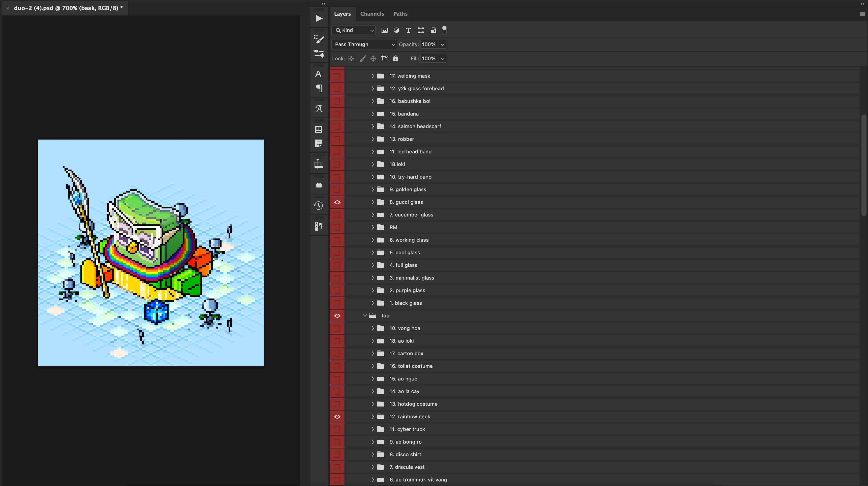Image resolution: width=868 pixels, height=486 pixels.
Task: Filter layers by type layers icon
Action: tap(408, 30)
